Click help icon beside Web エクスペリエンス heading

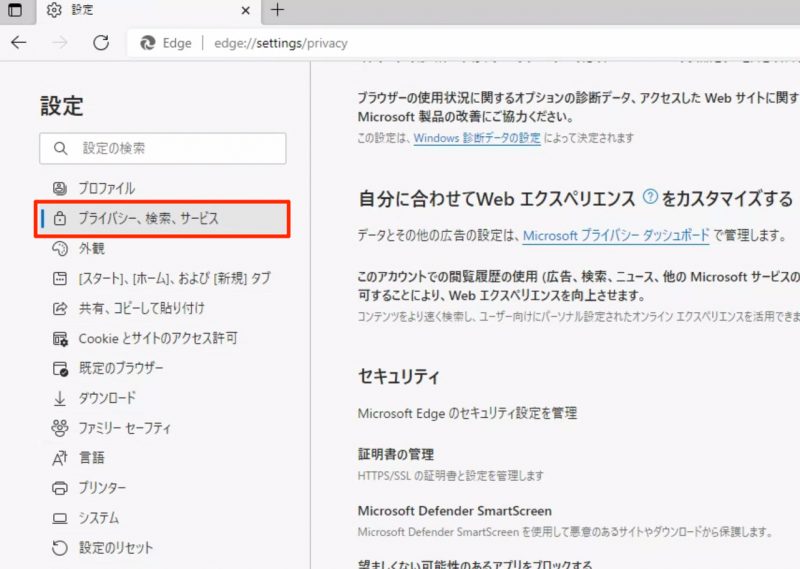click(x=649, y=196)
